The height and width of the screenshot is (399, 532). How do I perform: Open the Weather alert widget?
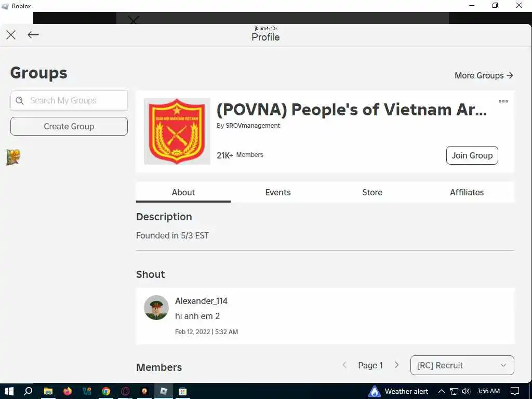pos(398,392)
